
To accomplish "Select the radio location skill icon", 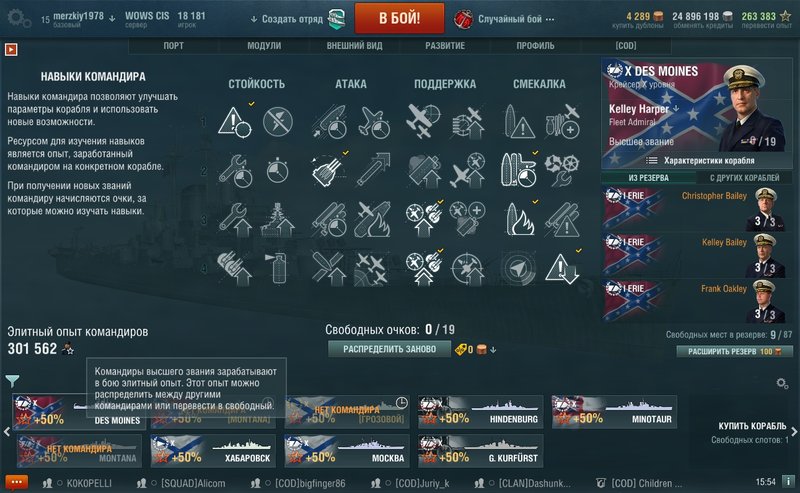I will 518,267.
